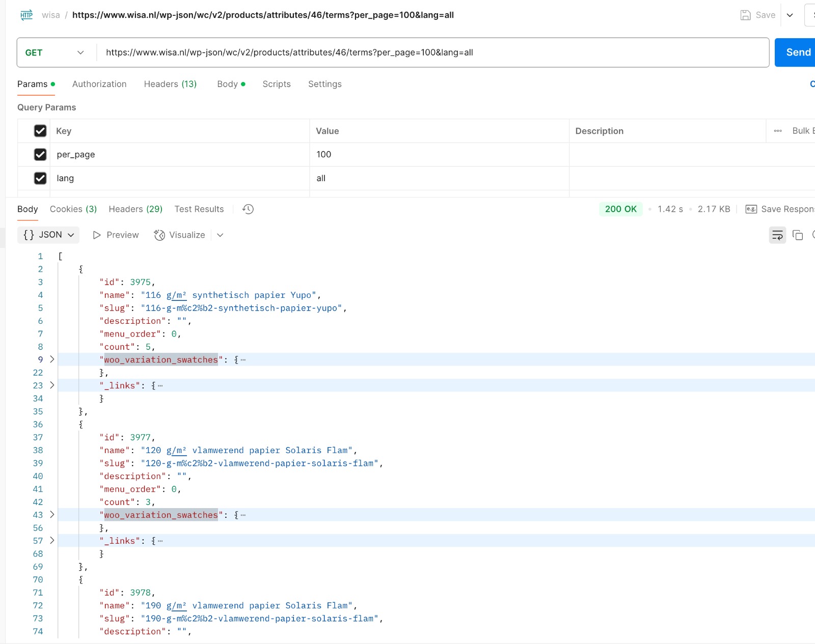This screenshot has height=644, width=815.
Task: Click the wisa collection breadcrumb
Action: [x=51, y=15]
